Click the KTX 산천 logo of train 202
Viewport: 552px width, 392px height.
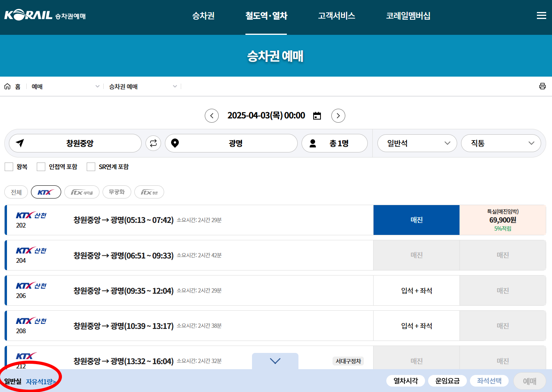(x=31, y=216)
